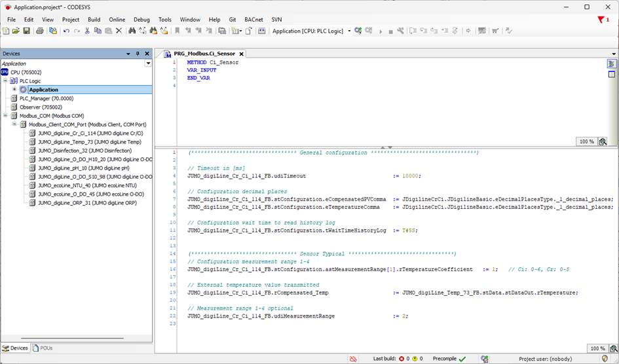Collapse the Modbus_COM node
619x364 pixels.
(5, 115)
